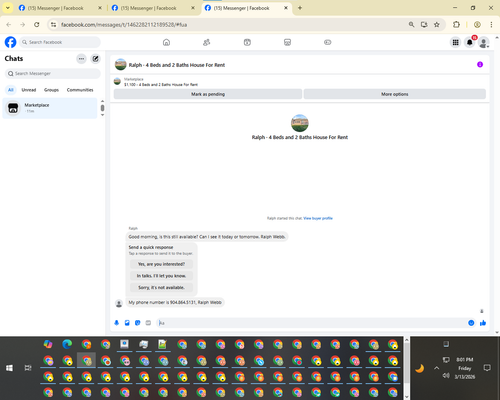This screenshot has height=400, width=500.
Task: Record a voice clip with microphone icon
Action: point(117,323)
